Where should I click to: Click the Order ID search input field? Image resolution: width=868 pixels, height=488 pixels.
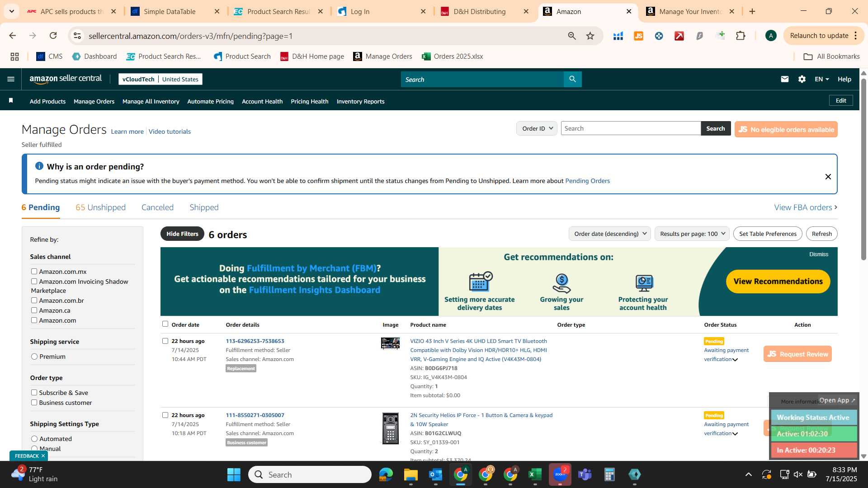pyautogui.click(x=631, y=128)
